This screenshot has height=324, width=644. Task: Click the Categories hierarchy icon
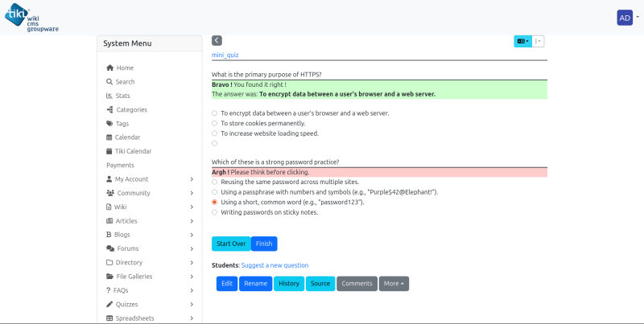(x=109, y=109)
